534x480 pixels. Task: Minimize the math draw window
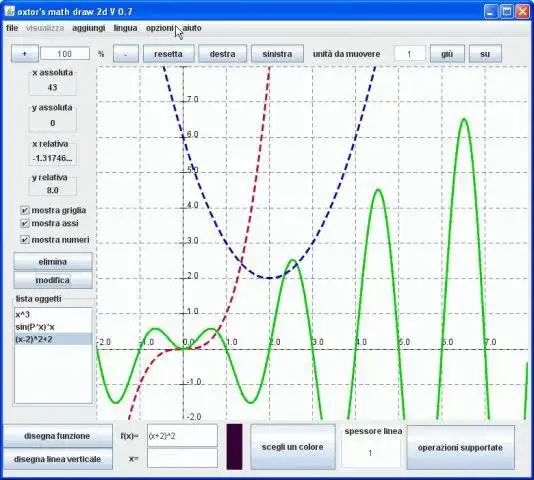click(x=491, y=12)
